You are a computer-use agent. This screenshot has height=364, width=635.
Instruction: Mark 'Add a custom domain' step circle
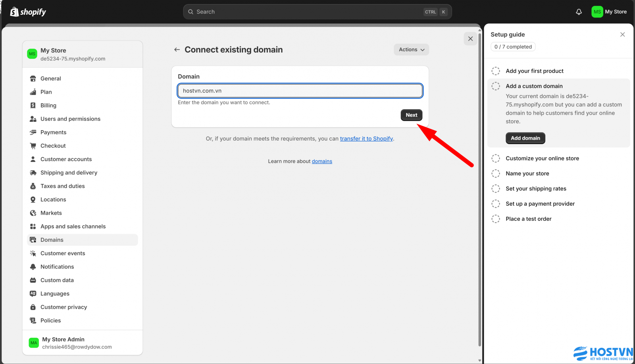point(496,86)
